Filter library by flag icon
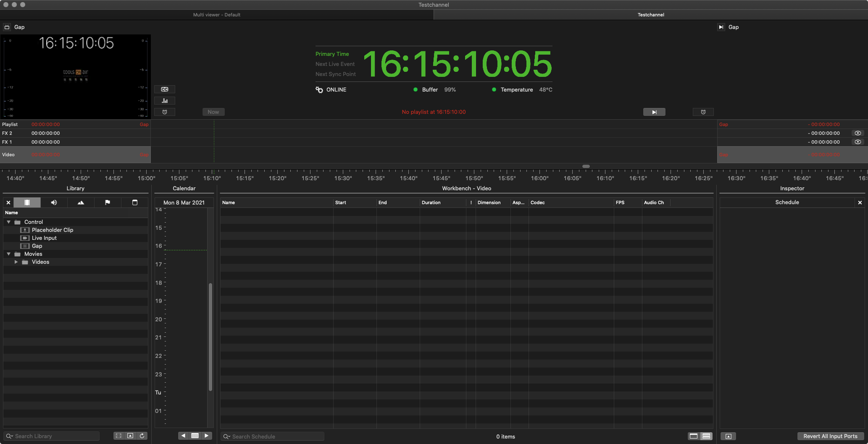868x444 pixels. pos(108,202)
